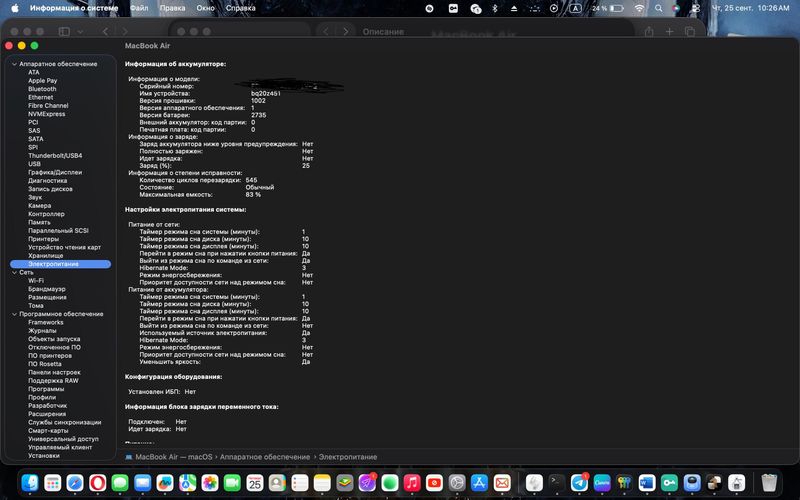Viewport: 800px width, 500px height.
Task: Open Launchpad in the Dock
Action: coord(53,482)
